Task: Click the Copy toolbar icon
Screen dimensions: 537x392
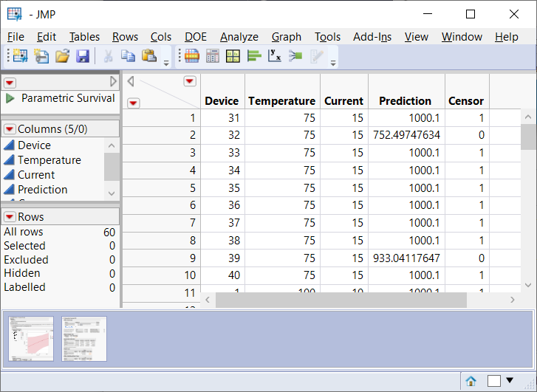Action: (128, 56)
